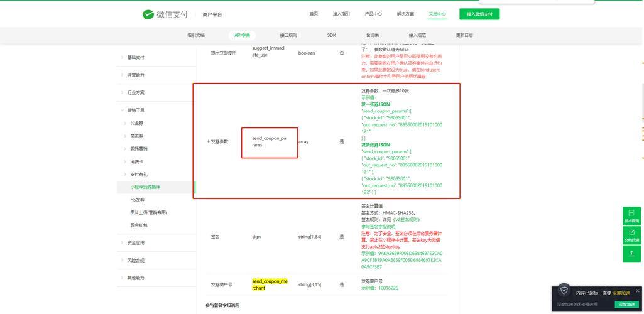The image size is (644, 314).
Task: Switch to the 更新日志 tab
Action: [x=464, y=35]
